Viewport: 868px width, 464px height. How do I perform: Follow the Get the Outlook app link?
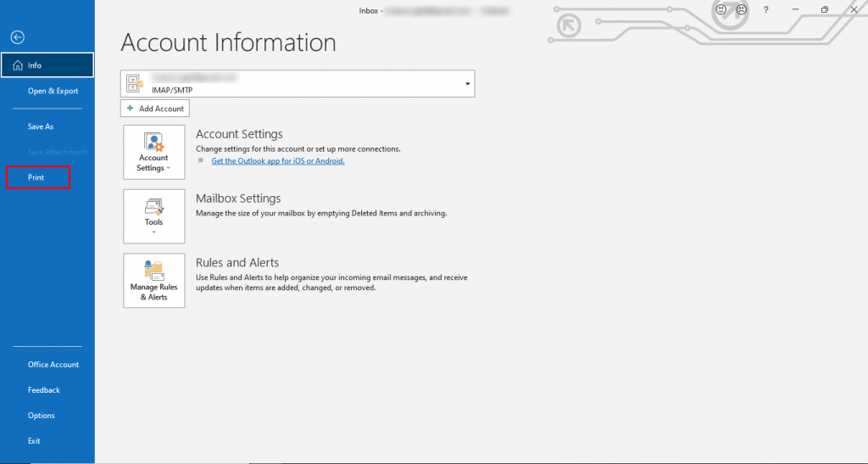[278, 160]
